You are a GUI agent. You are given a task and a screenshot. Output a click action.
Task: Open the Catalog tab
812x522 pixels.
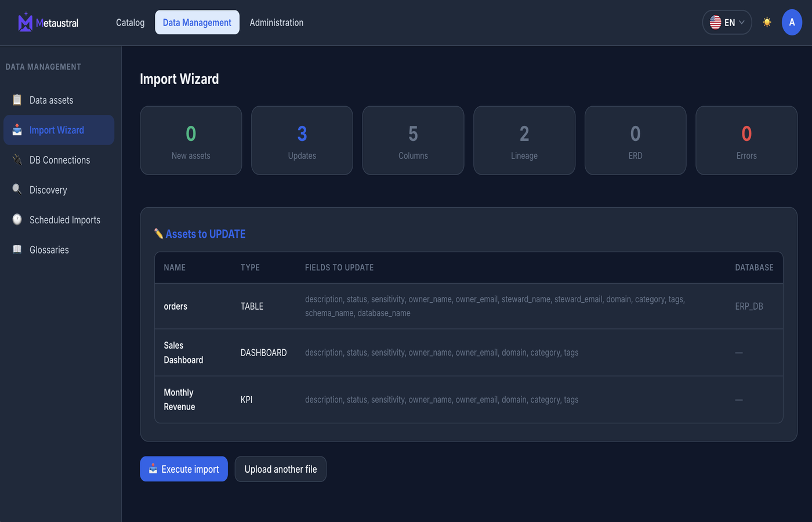point(130,23)
